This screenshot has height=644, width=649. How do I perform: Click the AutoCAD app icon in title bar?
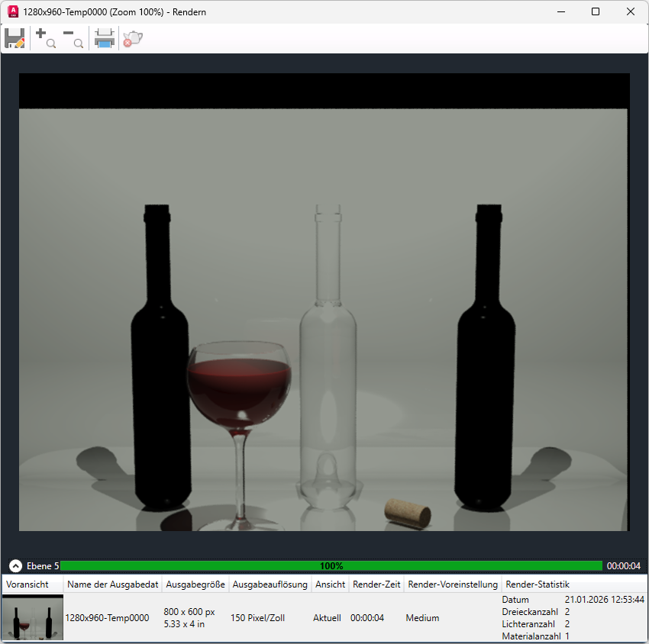tap(13, 11)
